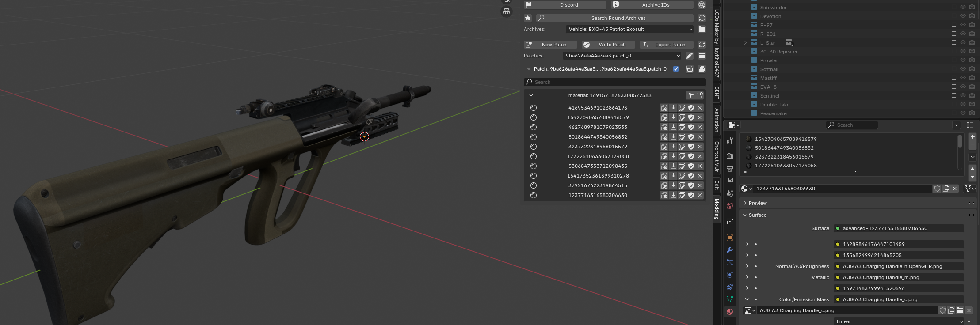This screenshot has width=980, height=325.
Task: Open the Modifiers wrench properties tab
Action: pos(730,250)
